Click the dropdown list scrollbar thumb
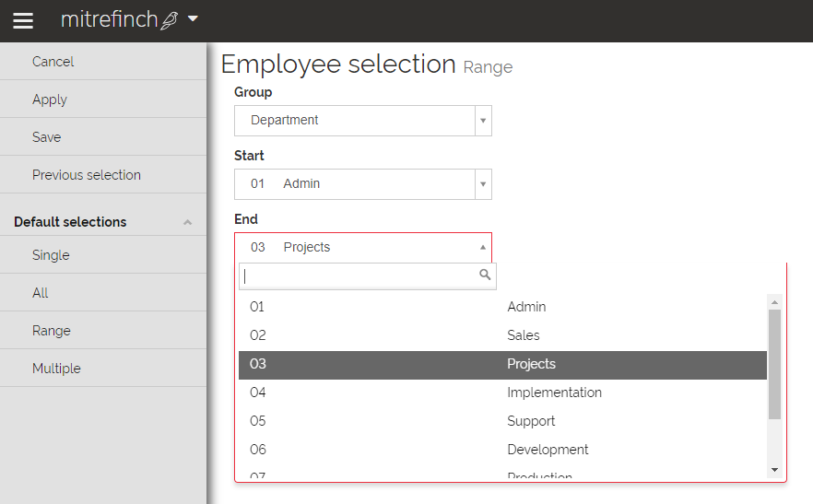Image resolution: width=813 pixels, height=504 pixels. coord(774,363)
